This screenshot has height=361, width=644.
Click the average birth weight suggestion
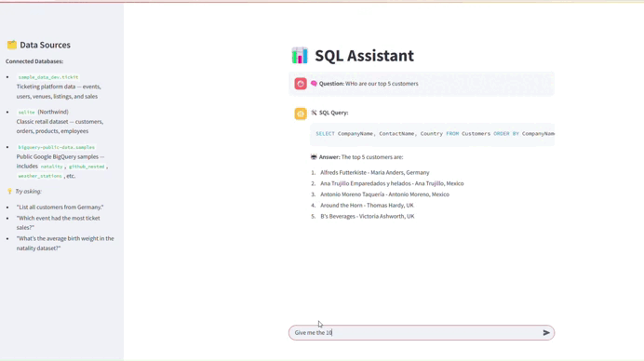point(65,243)
